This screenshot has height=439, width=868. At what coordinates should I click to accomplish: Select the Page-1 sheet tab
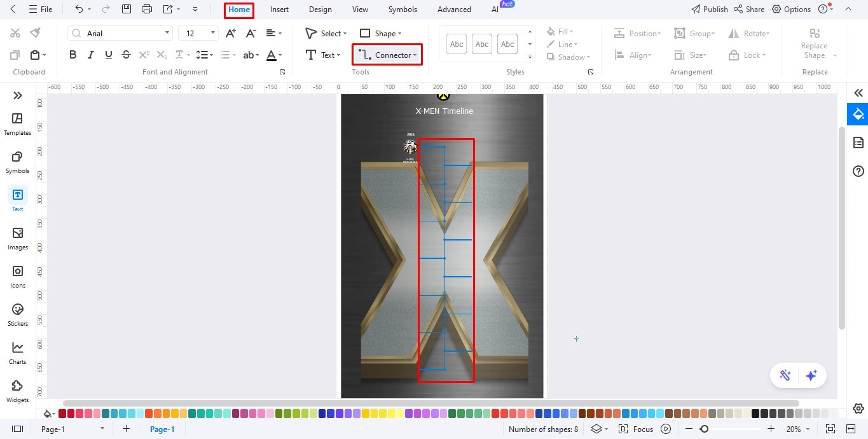click(x=162, y=429)
